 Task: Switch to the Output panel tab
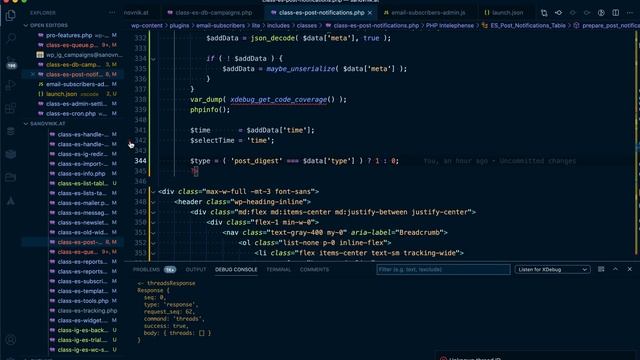pyautogui.click(x=196, y=269)
